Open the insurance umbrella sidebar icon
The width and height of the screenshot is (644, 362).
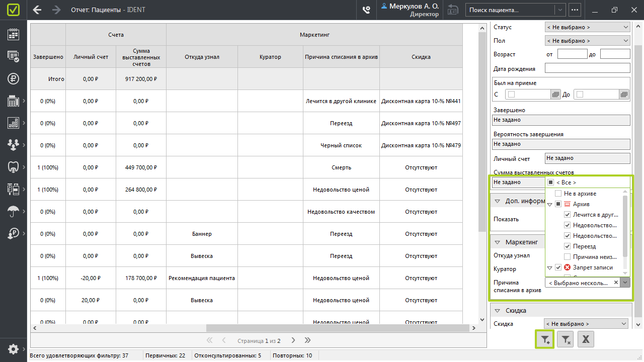coord(14,211)
